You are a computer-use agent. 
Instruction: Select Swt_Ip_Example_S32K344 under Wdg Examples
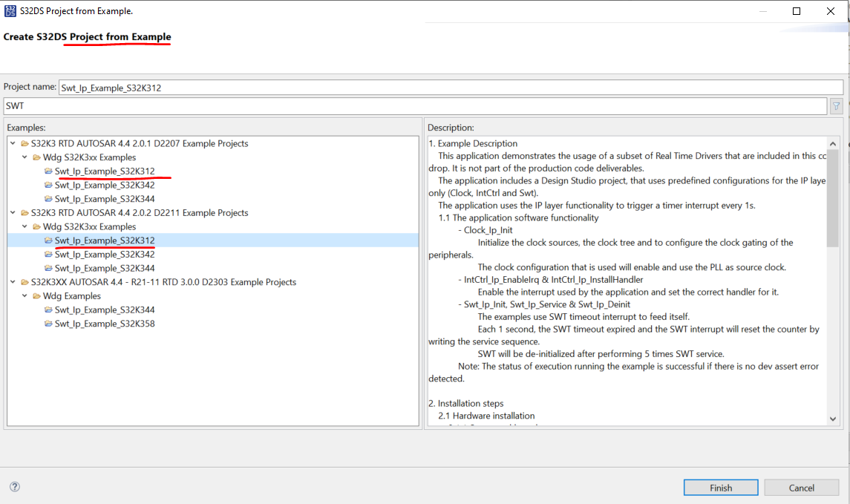[x=105, y=310]
